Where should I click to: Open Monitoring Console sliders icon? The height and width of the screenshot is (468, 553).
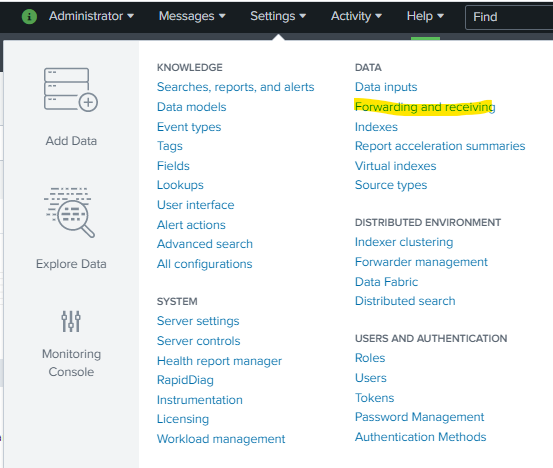(71, 321)
